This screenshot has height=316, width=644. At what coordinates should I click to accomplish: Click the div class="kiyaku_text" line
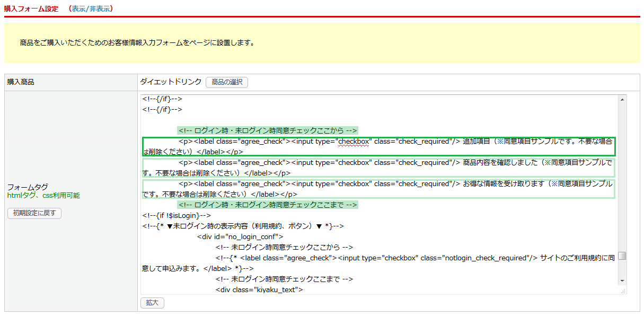(259, 289)
